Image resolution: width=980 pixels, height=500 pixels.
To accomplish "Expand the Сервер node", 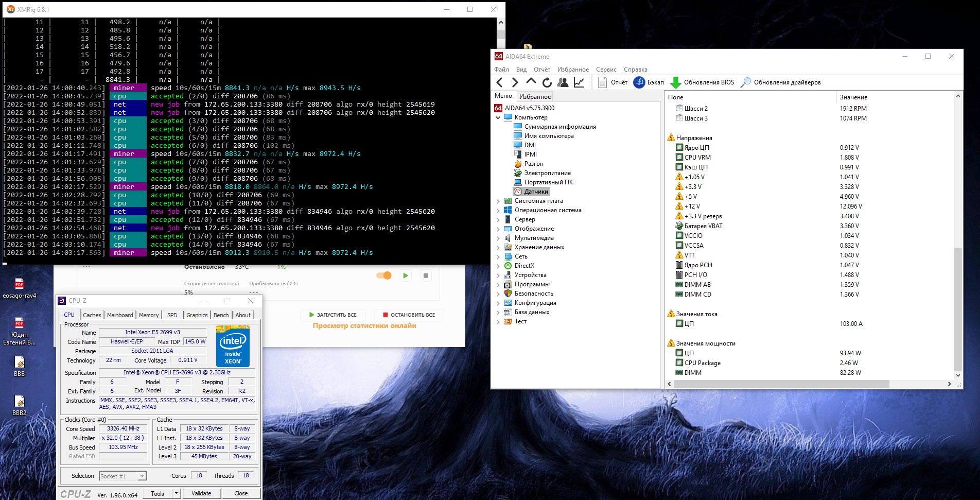I will (498, 219).
